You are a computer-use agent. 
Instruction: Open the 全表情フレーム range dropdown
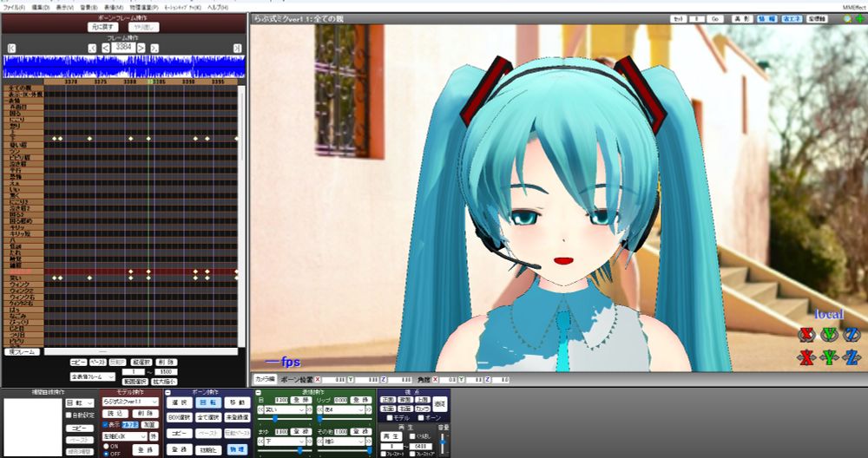point(93,376)
